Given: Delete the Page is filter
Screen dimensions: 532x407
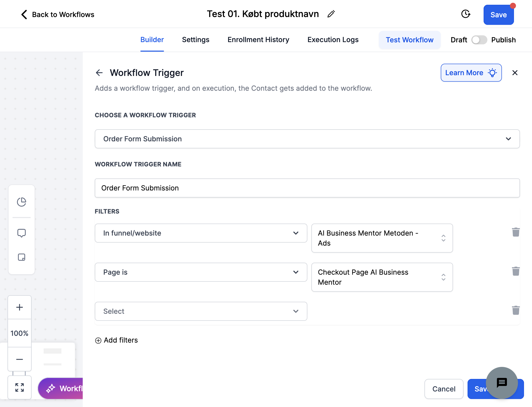Looking at the screenshot, I should pyautogui.click(x=516, y=271).
